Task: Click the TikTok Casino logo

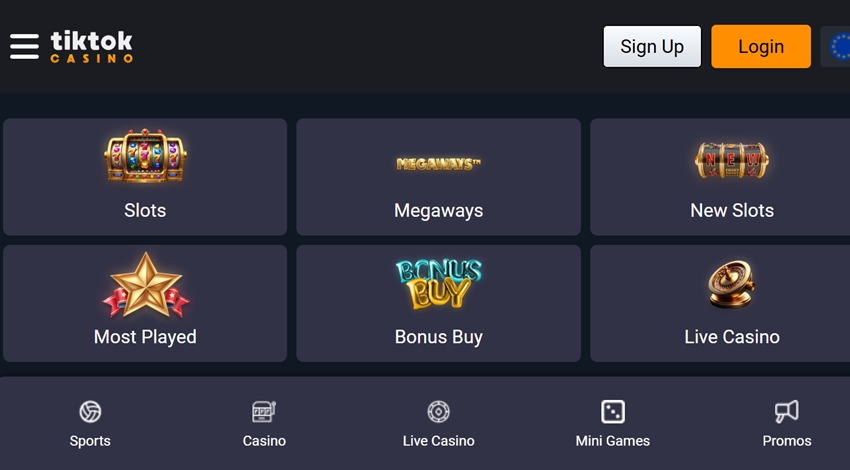Action: pos(92,47)
